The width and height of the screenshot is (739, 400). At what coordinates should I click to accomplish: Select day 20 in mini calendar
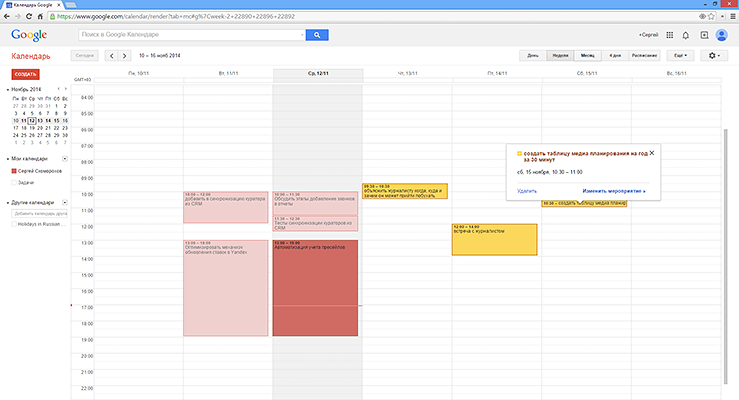(x=40, y=128)
